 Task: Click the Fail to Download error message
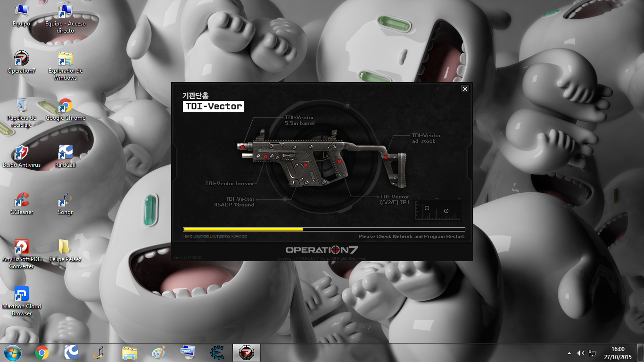click(215, 236)
